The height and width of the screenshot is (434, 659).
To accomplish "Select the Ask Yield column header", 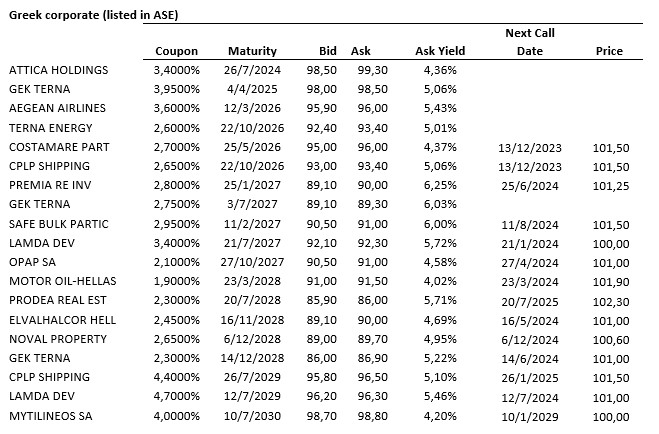I will [440, 51].
